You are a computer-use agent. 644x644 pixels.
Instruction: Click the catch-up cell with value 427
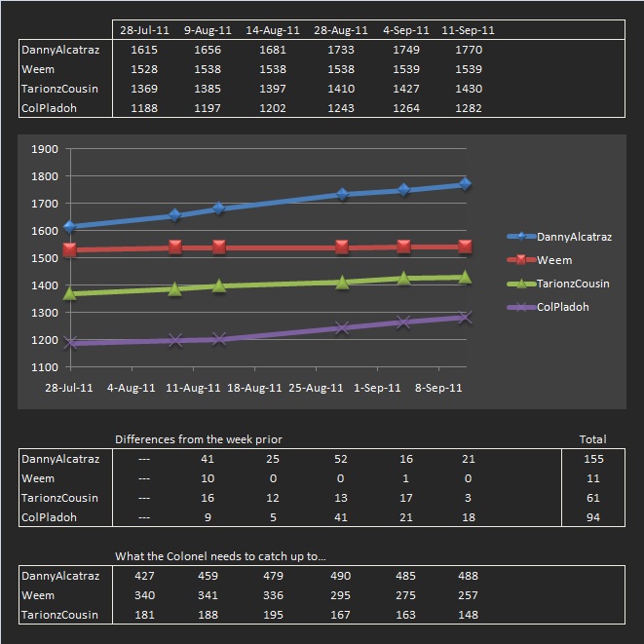coord(144,576)
